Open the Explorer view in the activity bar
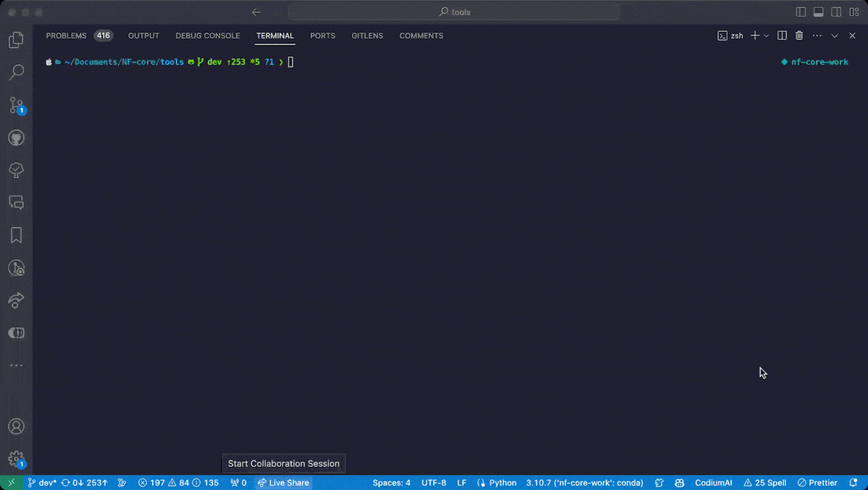 [x=16, y=40]
